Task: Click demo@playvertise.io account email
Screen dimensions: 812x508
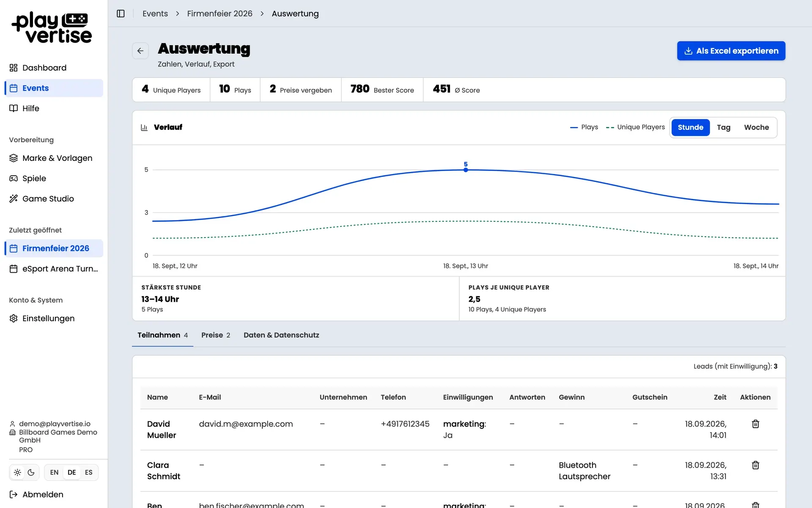Action: click(x=55, y=424)
